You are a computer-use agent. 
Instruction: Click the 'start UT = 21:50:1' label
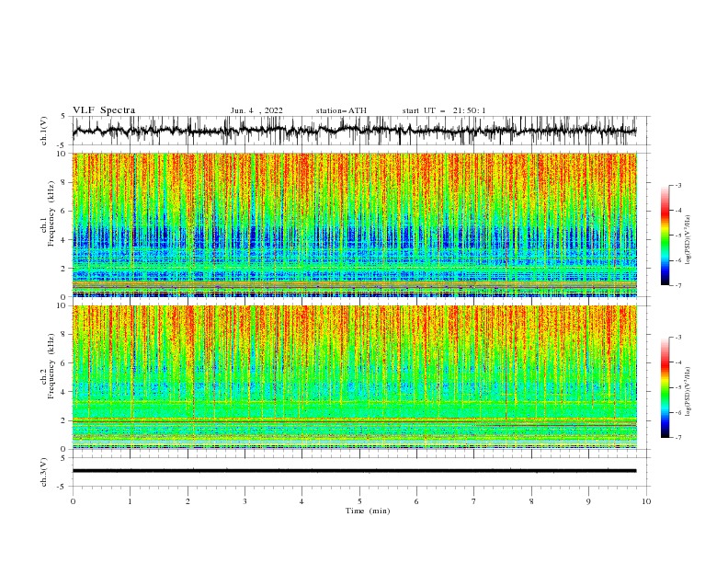coord(444,110)
